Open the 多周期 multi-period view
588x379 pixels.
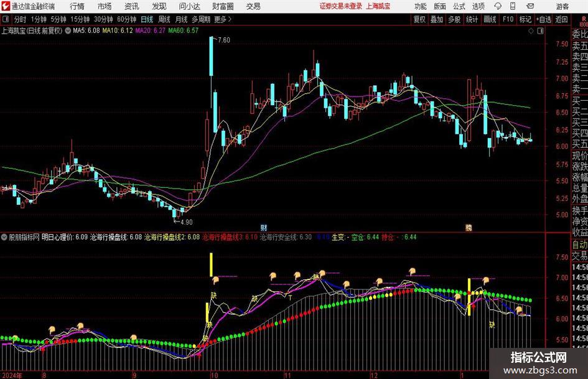201,19
